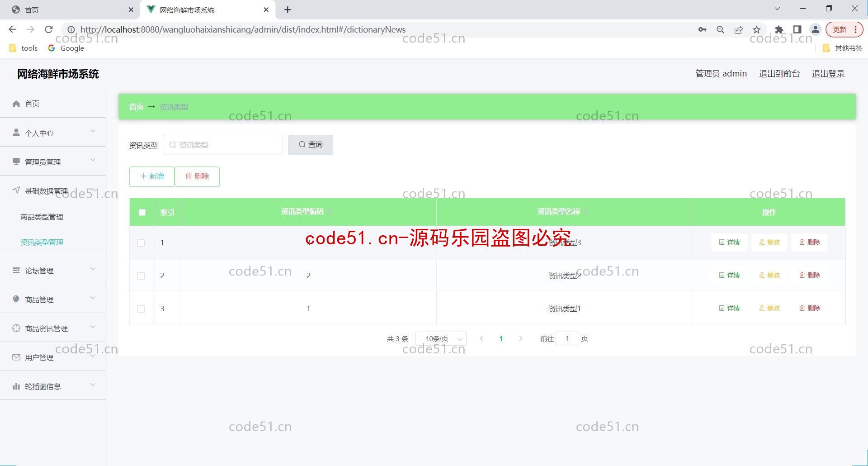
Task: Open search tabs chevron in title bar
Action: point(778,9)
